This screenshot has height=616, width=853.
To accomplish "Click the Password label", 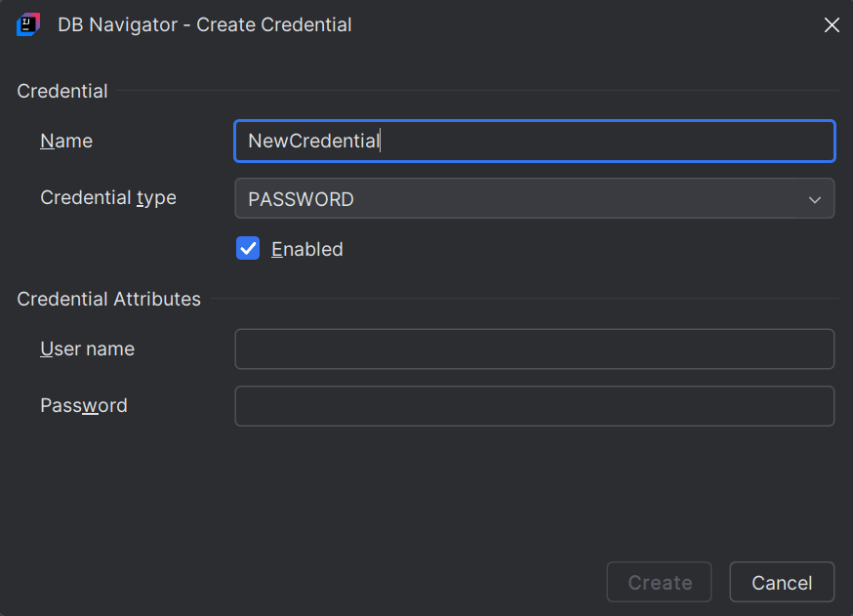I will 83,405.
